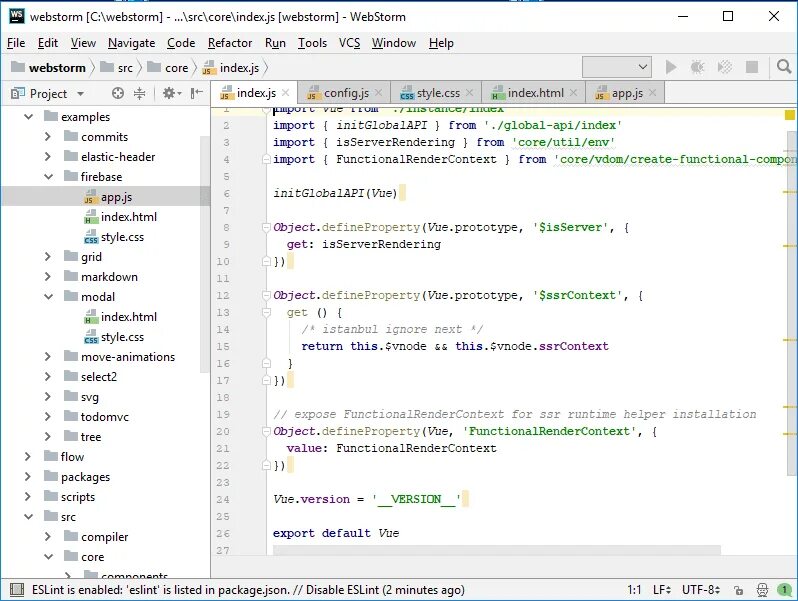Hide the Project tool window icon
Screen dimensions: 798x601
[196, 93]
